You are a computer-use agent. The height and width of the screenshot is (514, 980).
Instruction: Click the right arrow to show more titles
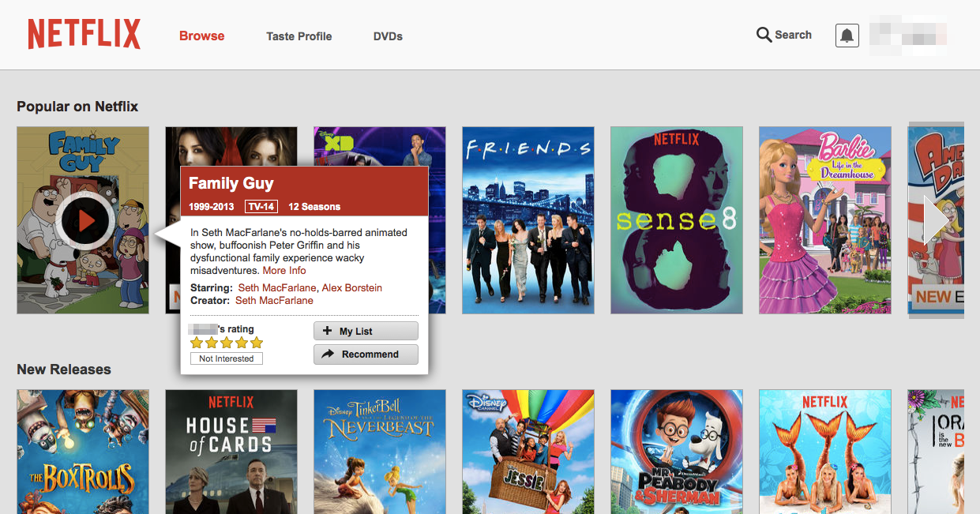pyautogui.click(x=934, y=219)
